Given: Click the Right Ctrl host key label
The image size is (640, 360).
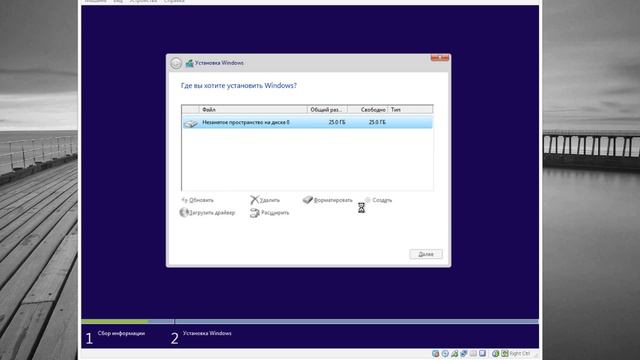Looking at the screenshot, I should (x=520, y=353).
